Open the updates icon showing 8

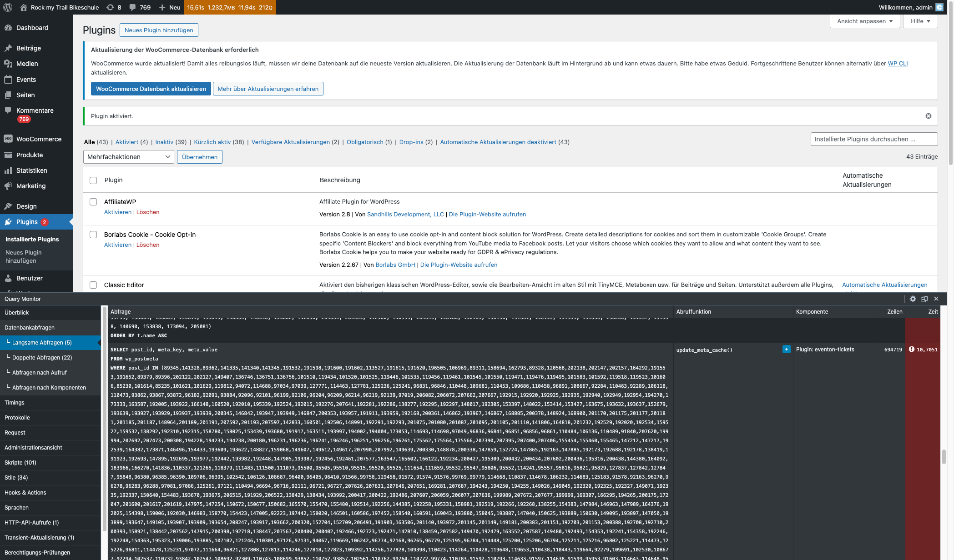click(x=110, y=7)
